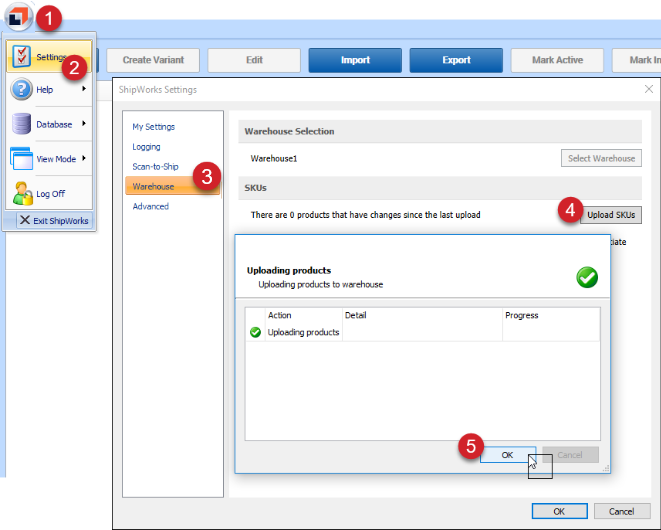
Task: Click the Settings checklist icon
Action: coord(21,56)
